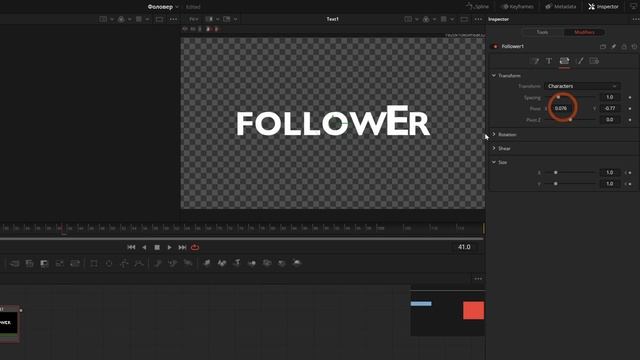Add a Camera 3D node
Screen dimensions: 640x360
coord(267,263)
